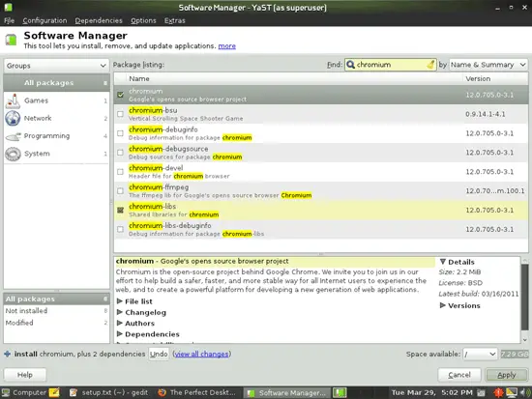
Task: Click the Find search input field
Action: click(391, 65)
